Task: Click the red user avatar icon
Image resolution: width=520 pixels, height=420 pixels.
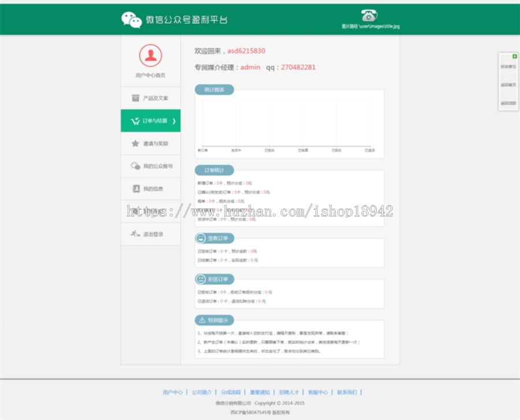Action: pos(151,55)
